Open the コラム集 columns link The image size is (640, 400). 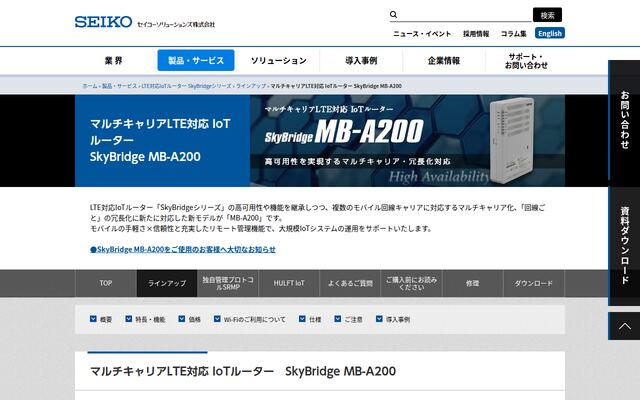[x=513, y=34]
